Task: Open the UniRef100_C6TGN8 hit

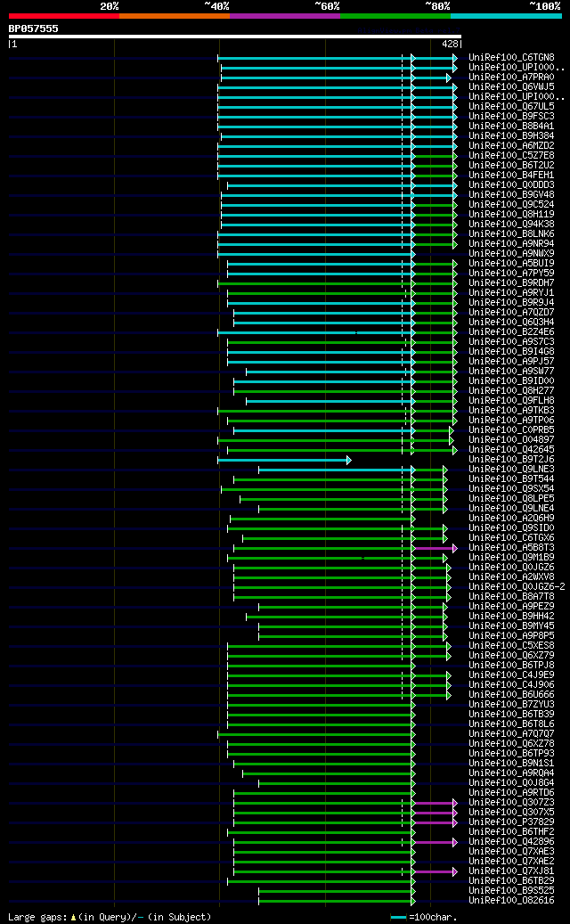Action: point(511,58)
